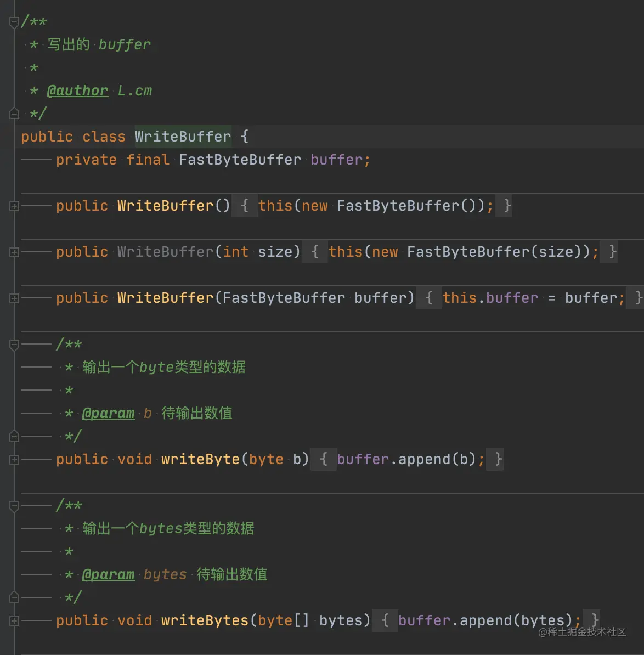644x655 pixels.
Task: Click comment '输出一个byte类型的数据'
Action: click(x=163, y=367)
